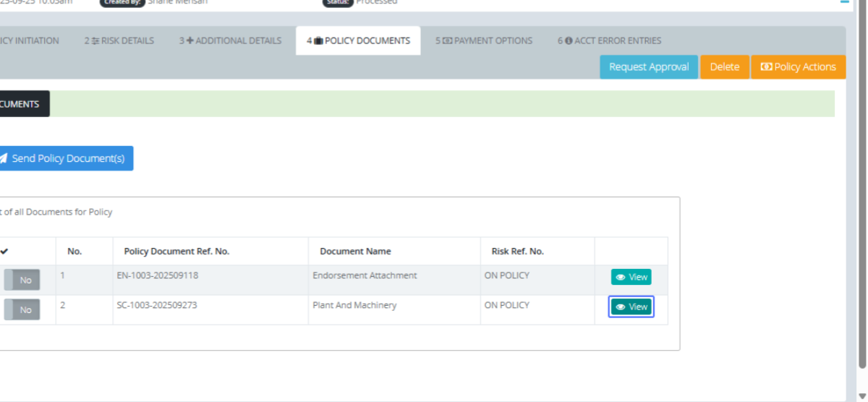This screenshot has width=868, height=402.
Task: Click the orange Delete button
Action: click(724, 67)
